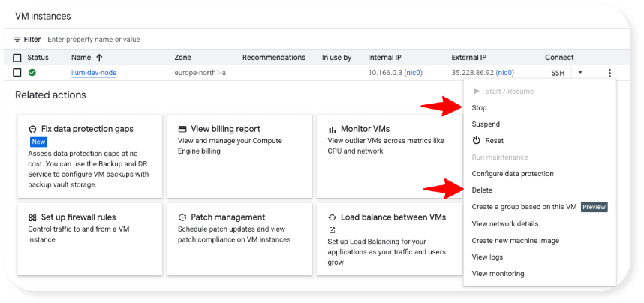Image resolution: width=644 pixels, height=303 pixels.
Task: Check the box for ilum-dev-node row
Action: 17,73
